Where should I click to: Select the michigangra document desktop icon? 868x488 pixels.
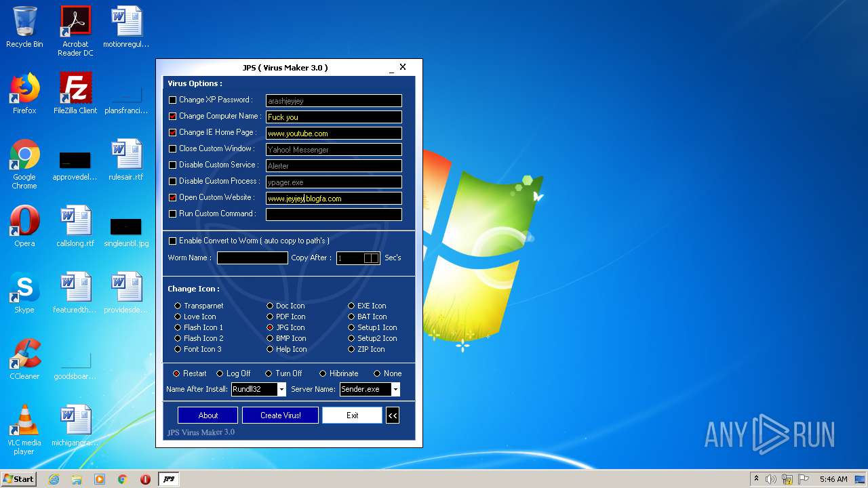tap(75, 426)
